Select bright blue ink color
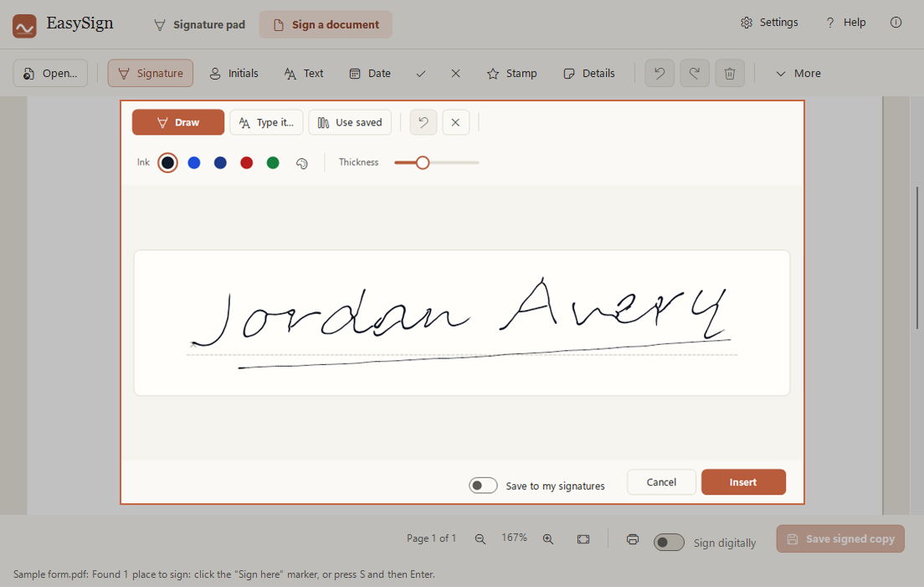 pos(194,162)
